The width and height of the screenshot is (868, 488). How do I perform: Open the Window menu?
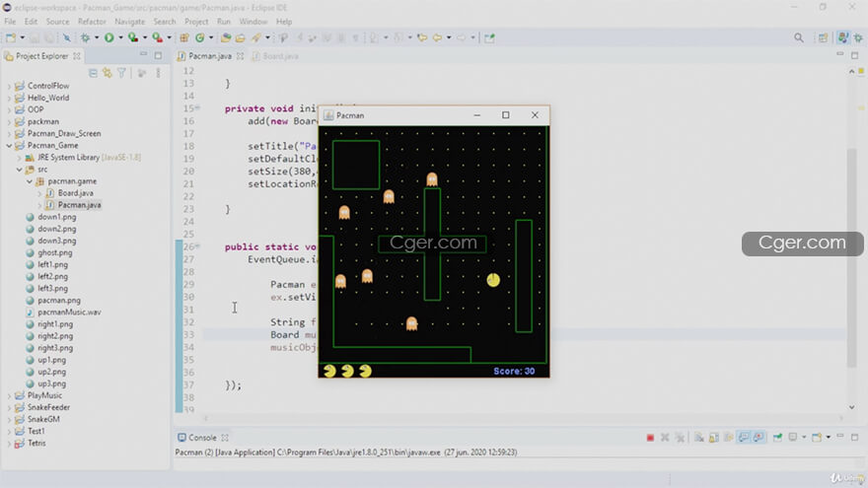(253, 22)
